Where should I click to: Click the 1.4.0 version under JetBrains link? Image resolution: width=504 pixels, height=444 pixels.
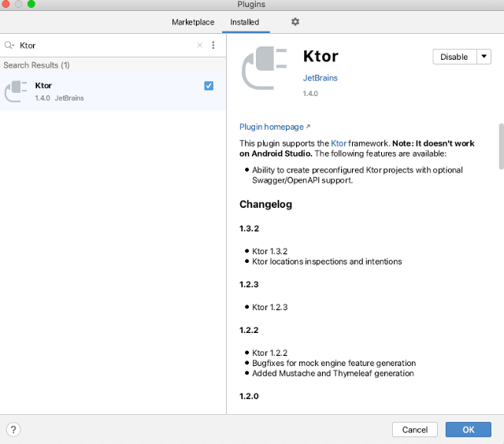pos(310,94)
